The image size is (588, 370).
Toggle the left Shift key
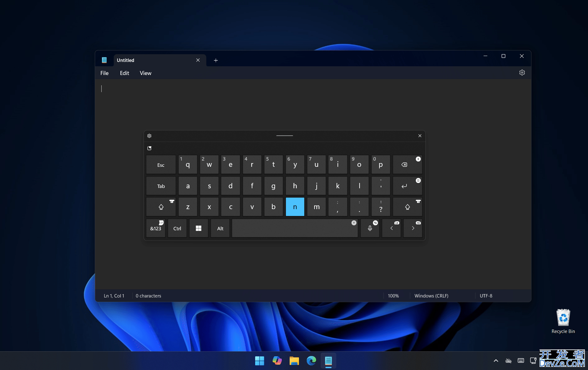[x=161, y=207]
